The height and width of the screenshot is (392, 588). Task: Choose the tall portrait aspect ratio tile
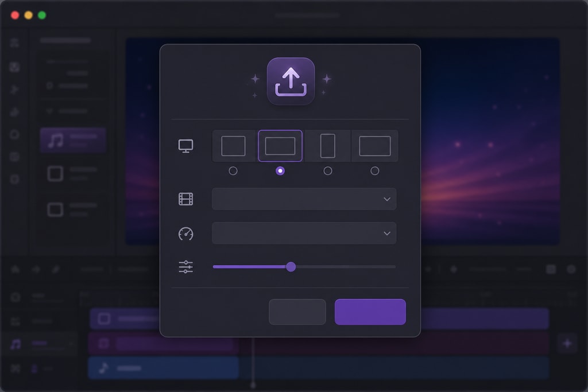point(328,146)
